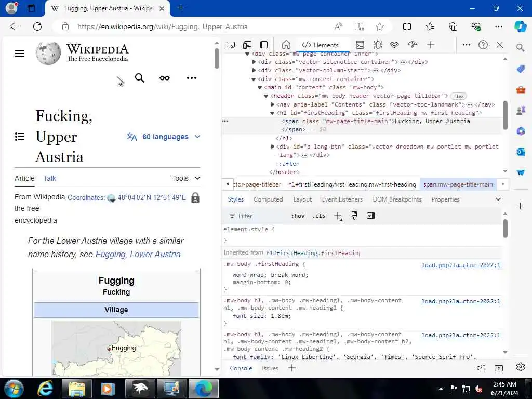Open the Wikipedia hamburger main menu
This screenshot has width=532, height=399.
point(20,54)
